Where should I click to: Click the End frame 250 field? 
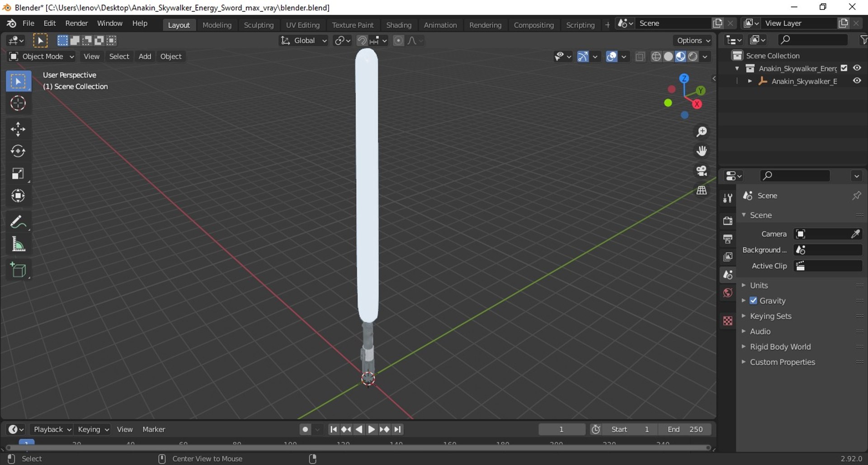pyautogui.click(x=684, y=429)
